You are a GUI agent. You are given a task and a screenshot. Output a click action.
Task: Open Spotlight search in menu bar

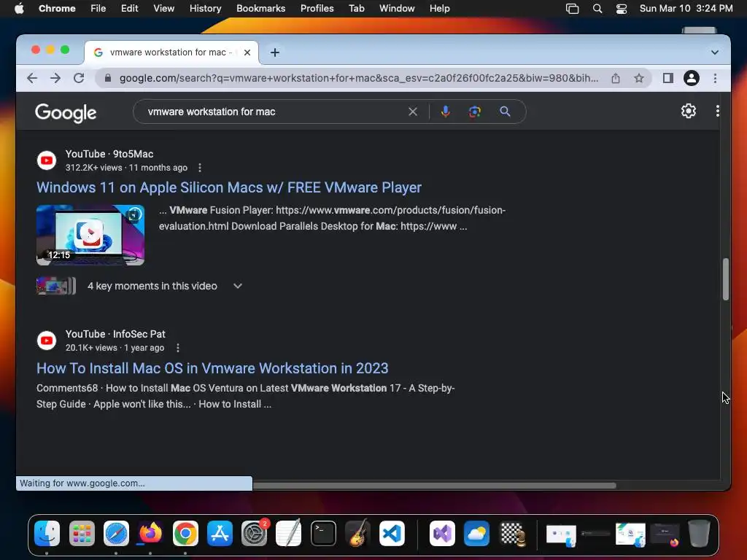[x=597, y=9]
